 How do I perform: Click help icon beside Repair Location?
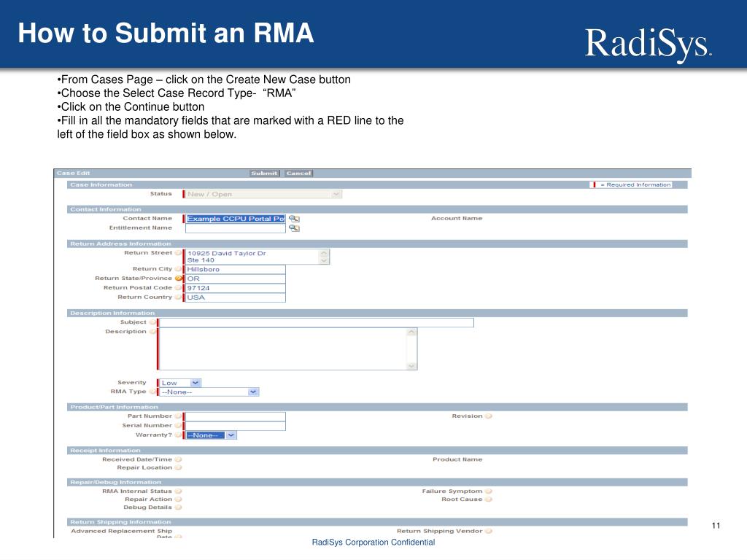pyautogui.click(x=178, y=467)
